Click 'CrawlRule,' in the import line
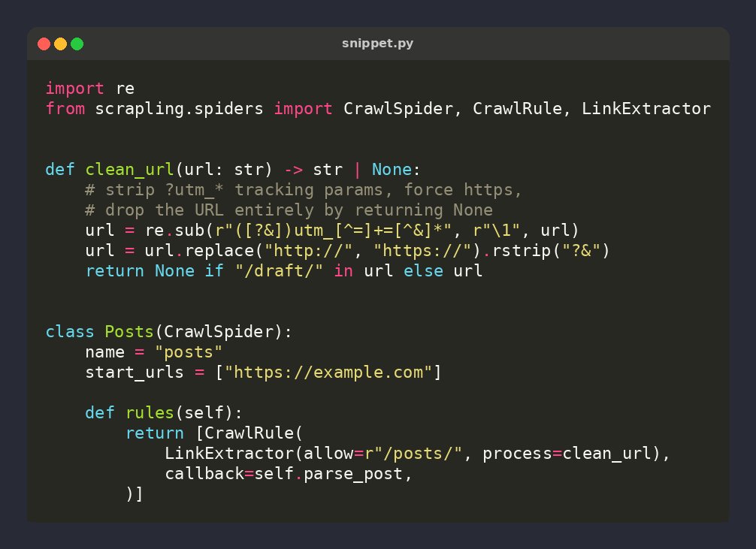The height and width of the screenshot is (549, 756). pos(522,109)
